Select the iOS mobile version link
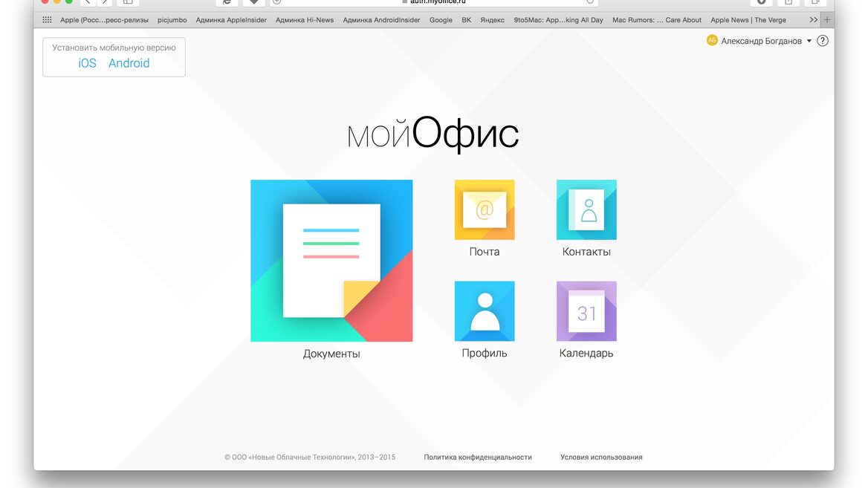 point(87,63)
